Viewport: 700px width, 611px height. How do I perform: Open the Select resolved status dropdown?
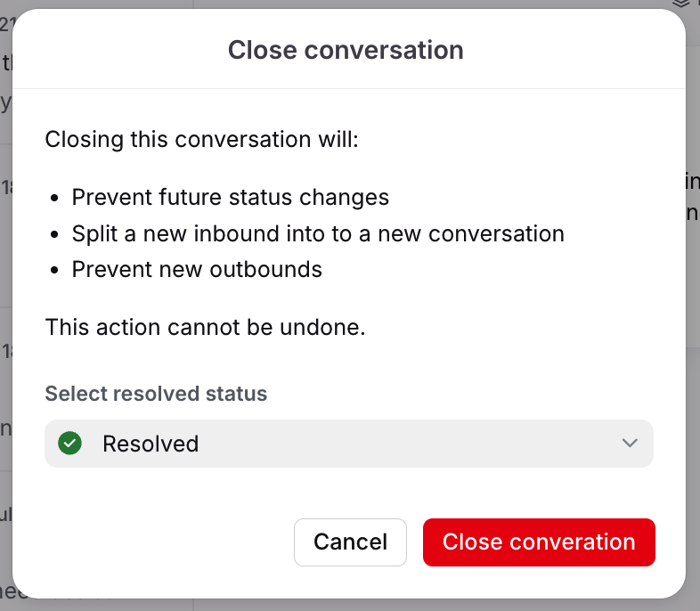pos(348,444)
